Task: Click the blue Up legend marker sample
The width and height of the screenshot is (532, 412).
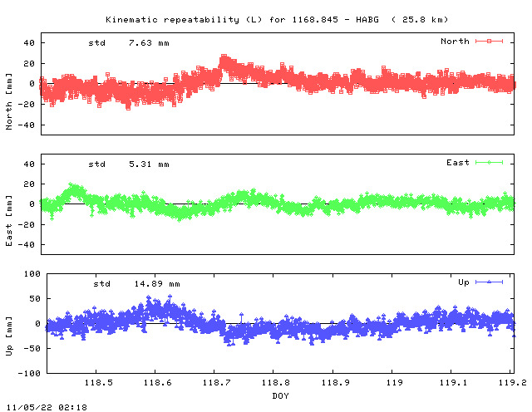Action: pyautogui.click(x=489, y=282)
